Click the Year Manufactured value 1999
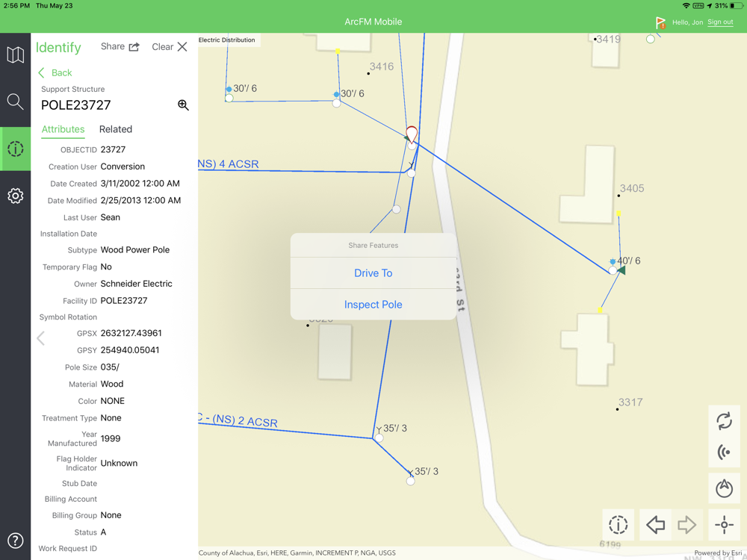 click(111, 438)
